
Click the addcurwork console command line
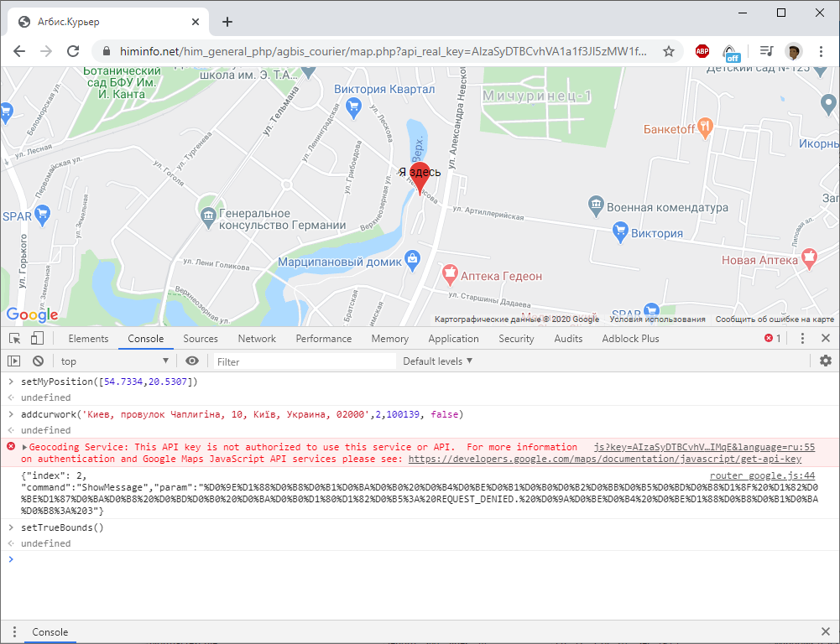click(x=243, y=414)
